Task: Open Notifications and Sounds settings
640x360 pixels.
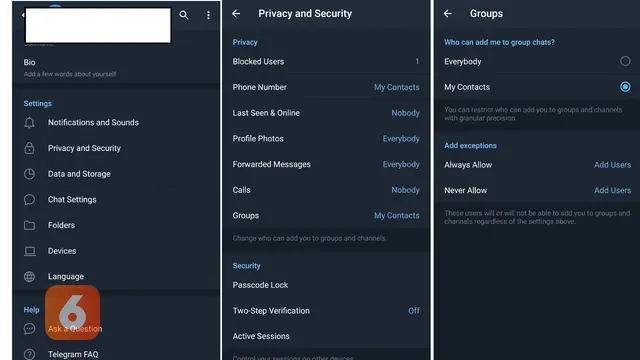Action: pyautogui.click(x=116, y=122)
